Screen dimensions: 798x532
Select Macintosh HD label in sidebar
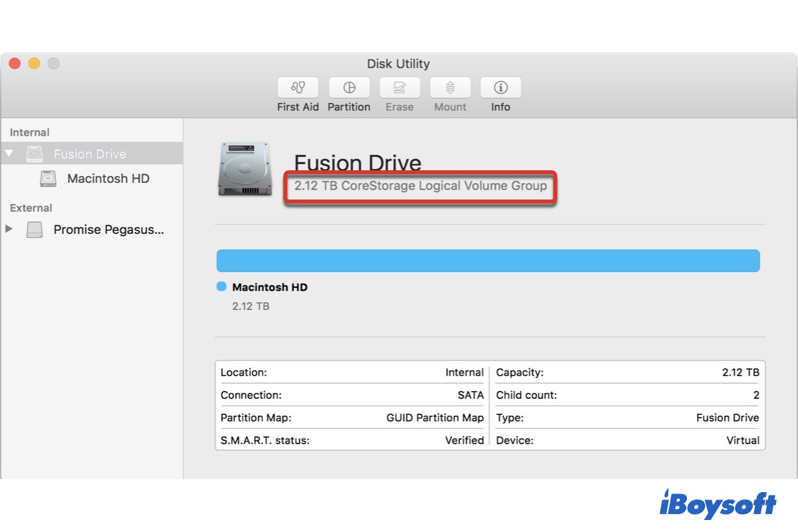(x=108, y=179)
